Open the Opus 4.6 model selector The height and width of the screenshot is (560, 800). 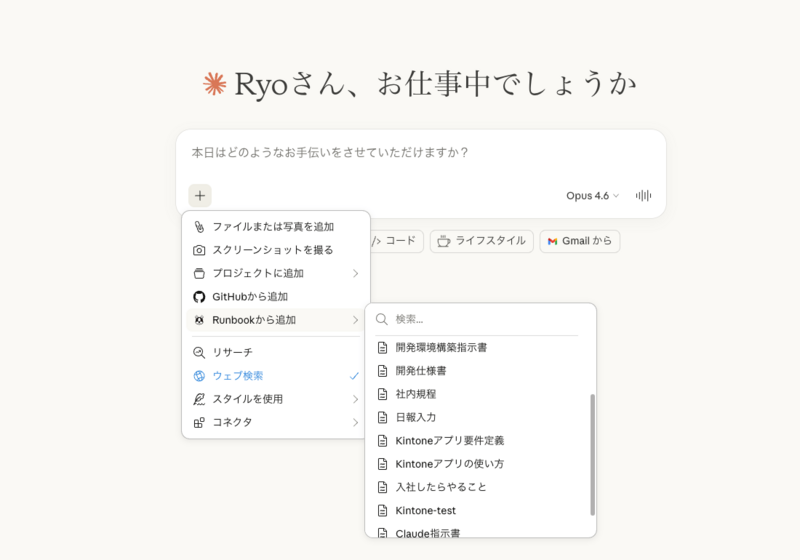pos(592,196)
